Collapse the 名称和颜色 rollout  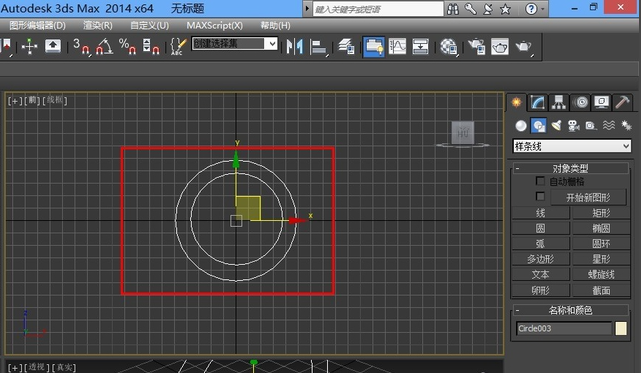coord(571,310)
